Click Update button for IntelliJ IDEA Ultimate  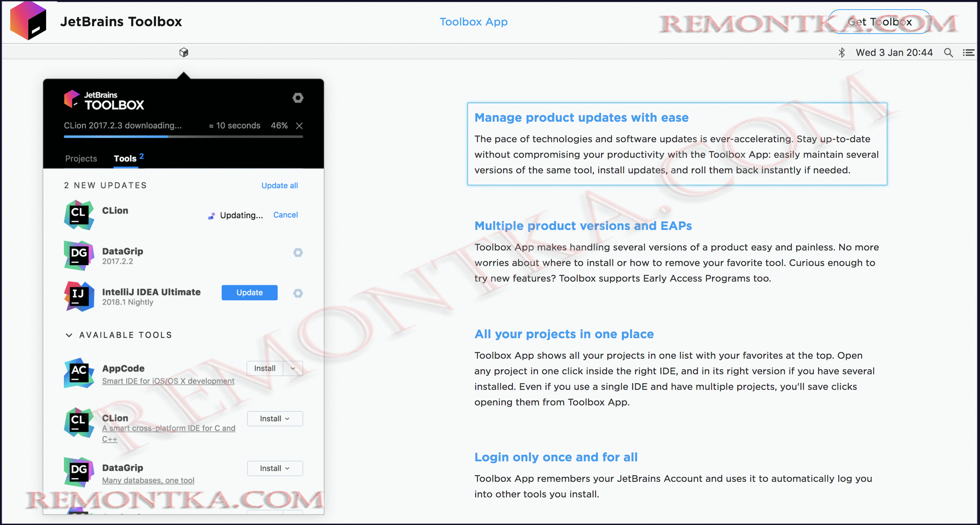point(250,293)
